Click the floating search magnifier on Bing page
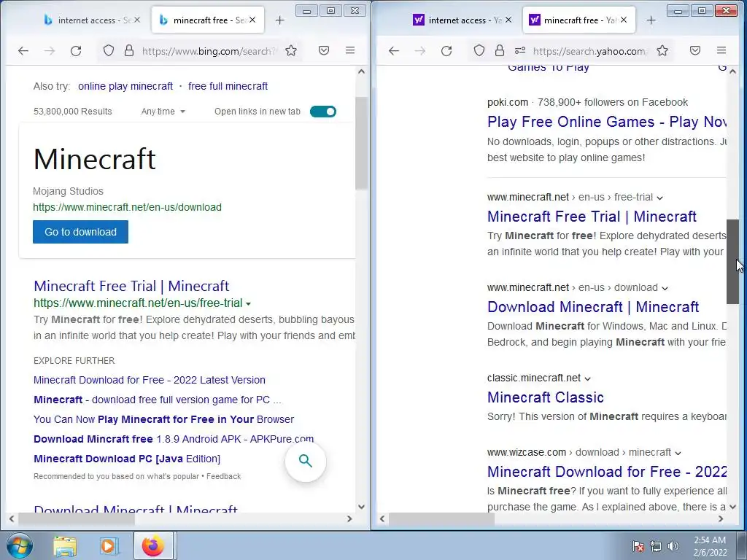 [x=306, y=461]
